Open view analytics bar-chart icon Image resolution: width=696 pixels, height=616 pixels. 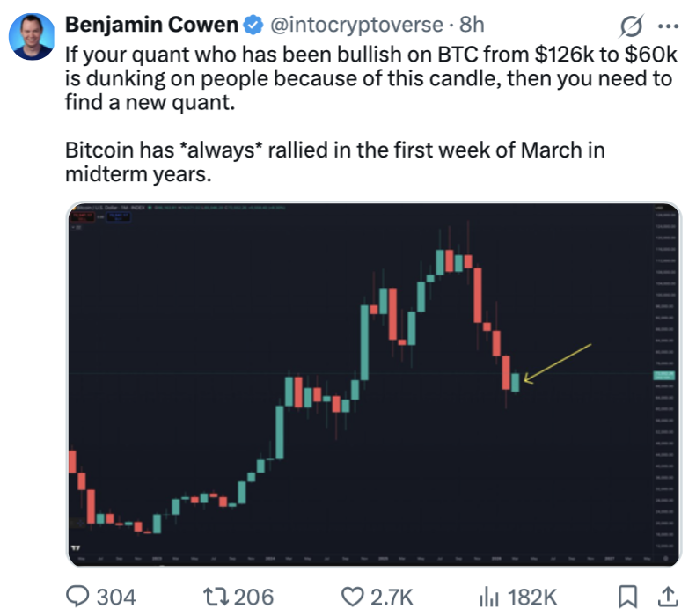[x=488, y=596]
